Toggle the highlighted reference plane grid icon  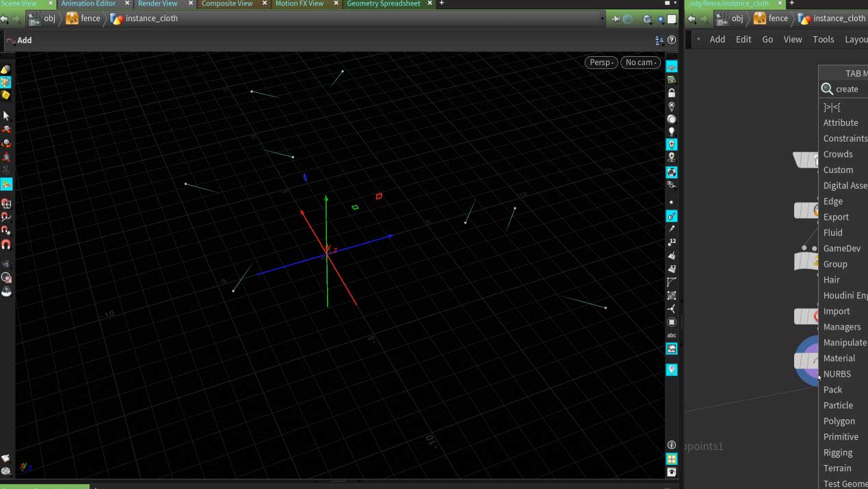point(672,68)
